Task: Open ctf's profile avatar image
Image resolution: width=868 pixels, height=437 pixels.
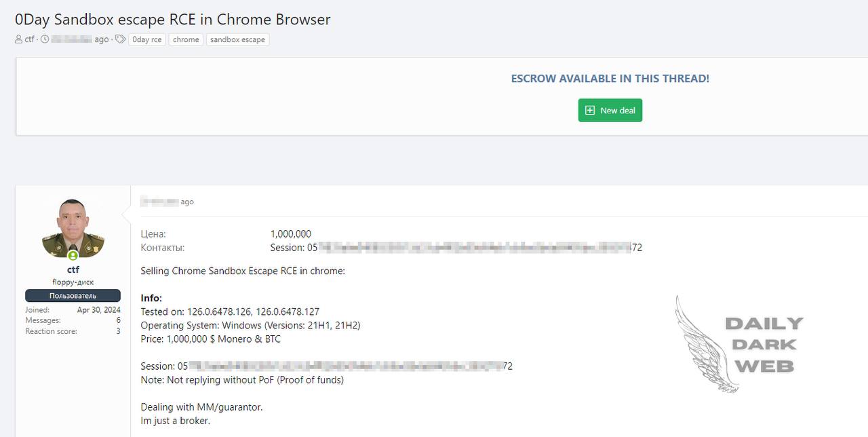Action: [73, 228]
